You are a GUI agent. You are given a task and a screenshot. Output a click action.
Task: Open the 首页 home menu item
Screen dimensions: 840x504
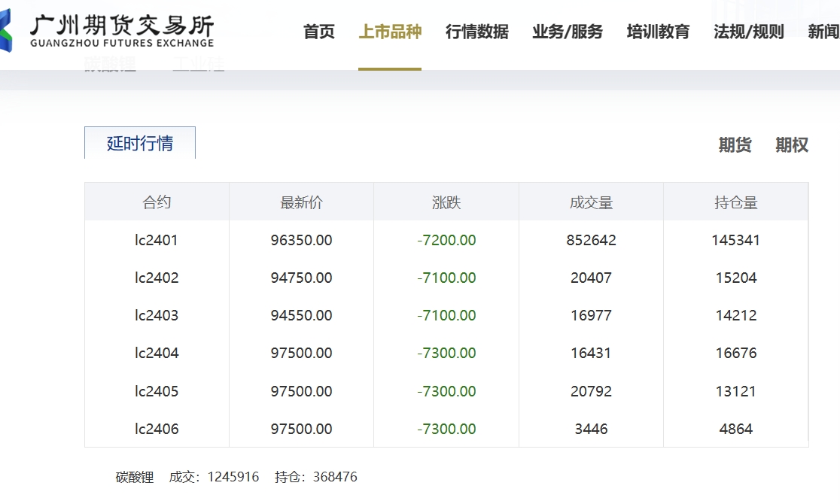tap(318, 32)
